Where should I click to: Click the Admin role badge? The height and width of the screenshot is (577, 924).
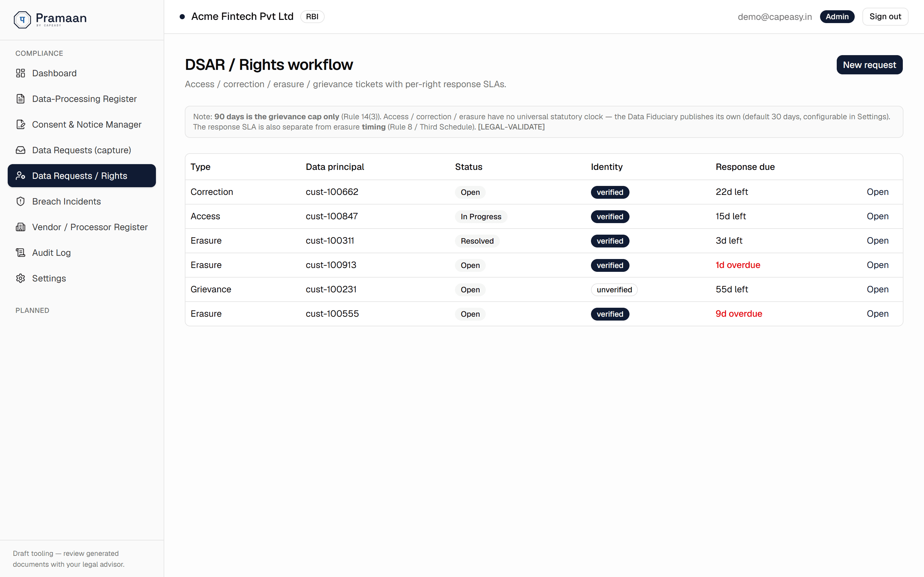point(837,17)
